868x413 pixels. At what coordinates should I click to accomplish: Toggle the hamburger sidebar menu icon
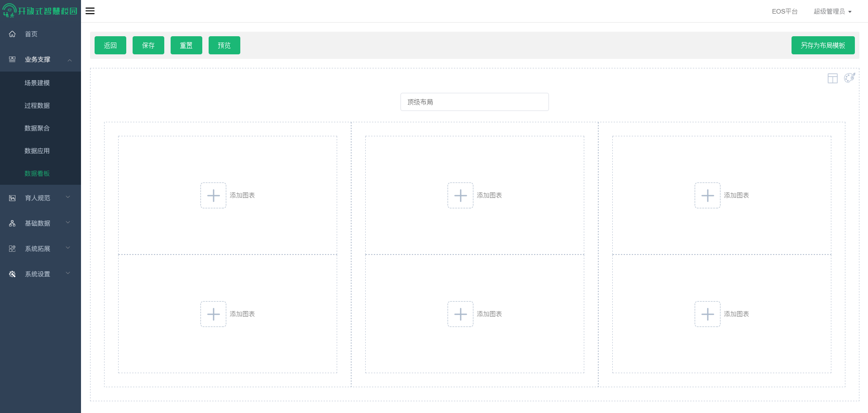click(x=90, y=11)
